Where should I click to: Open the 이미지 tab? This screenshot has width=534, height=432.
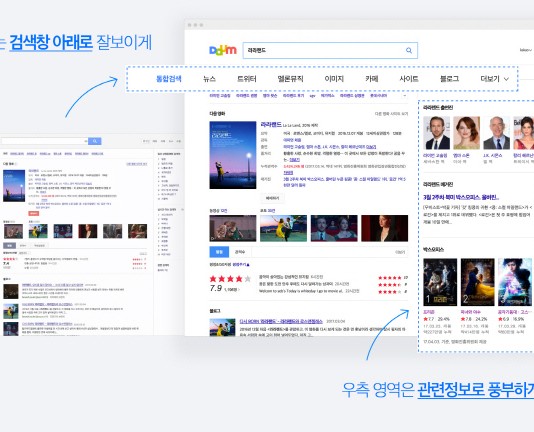(334, 79)
